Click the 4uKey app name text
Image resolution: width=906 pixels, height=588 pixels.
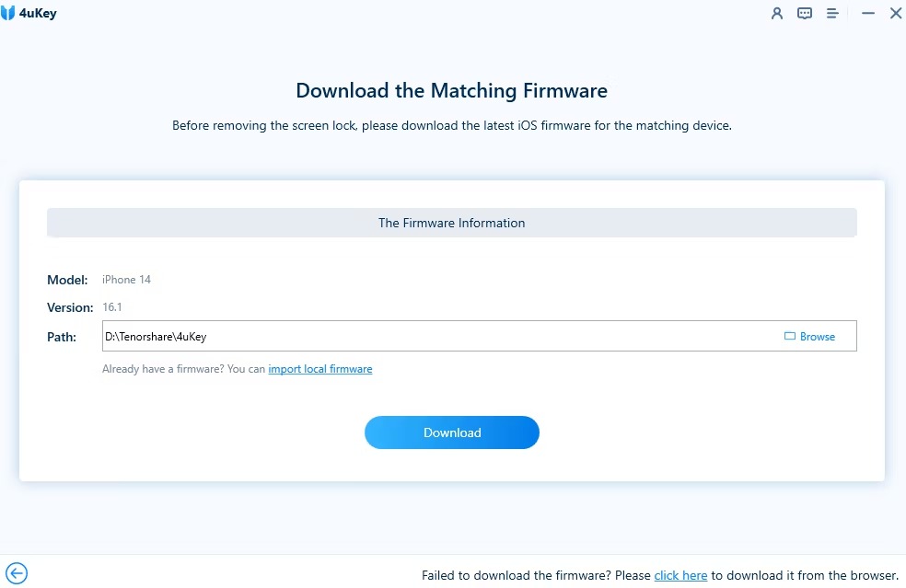(x=41, y=14)
